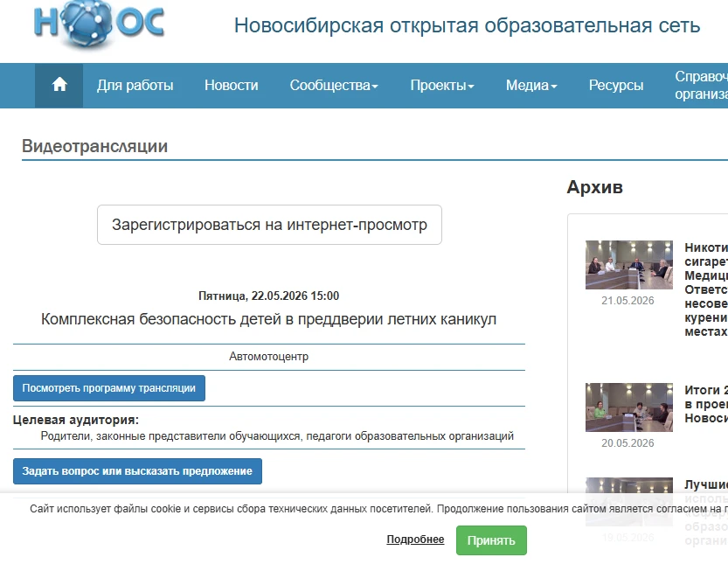This screenshot has width=728, height=564.
Task: Click the Архив heading
Action: click(x=595, y=187)
